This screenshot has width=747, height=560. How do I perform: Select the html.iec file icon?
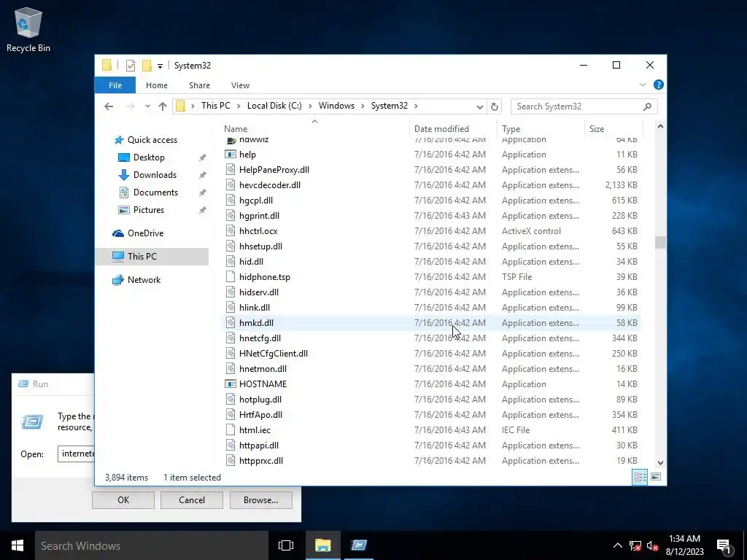[231, 430]
